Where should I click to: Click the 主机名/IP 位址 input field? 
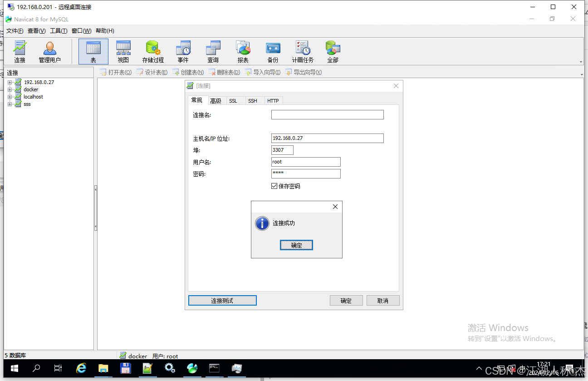[x=328, y=138]
